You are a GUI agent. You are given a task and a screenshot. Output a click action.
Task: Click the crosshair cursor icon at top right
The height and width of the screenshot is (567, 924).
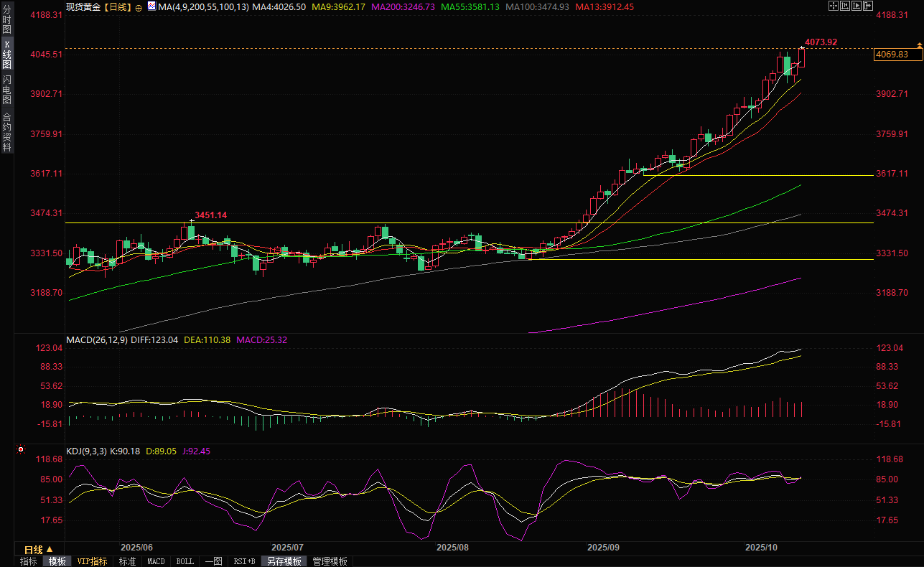(x=834, y=6)
